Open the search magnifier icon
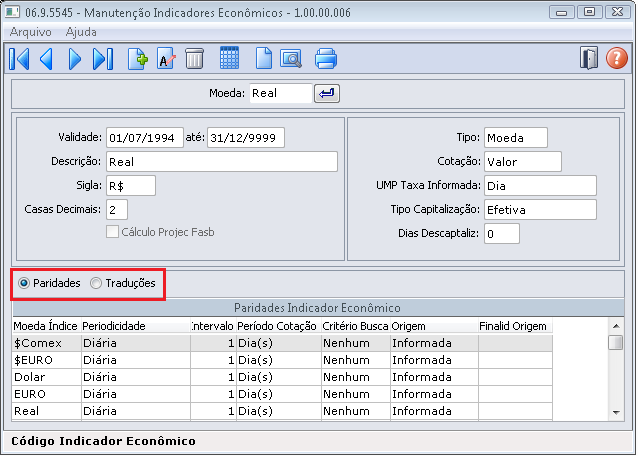638x456 pixels. (x=291, y=59)
